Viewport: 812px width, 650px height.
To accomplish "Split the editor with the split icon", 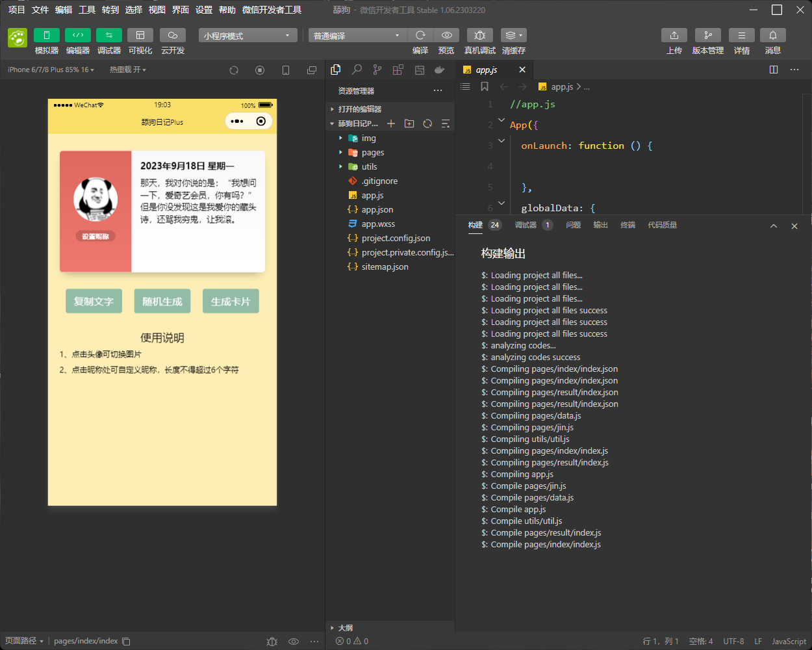I will click(x=774, y=70).
